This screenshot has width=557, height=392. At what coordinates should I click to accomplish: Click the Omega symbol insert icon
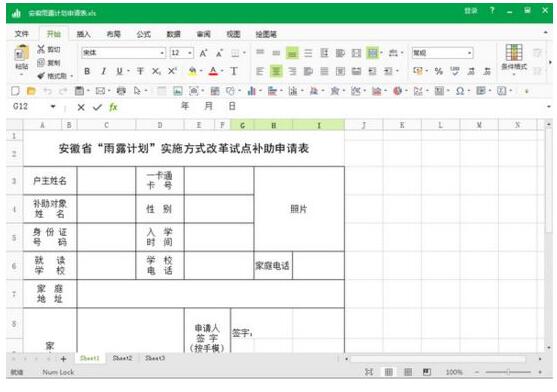coord(460,91)
